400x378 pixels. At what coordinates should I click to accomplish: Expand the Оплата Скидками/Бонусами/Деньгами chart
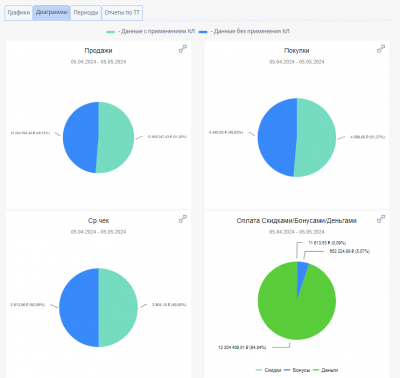coord(381,219)
